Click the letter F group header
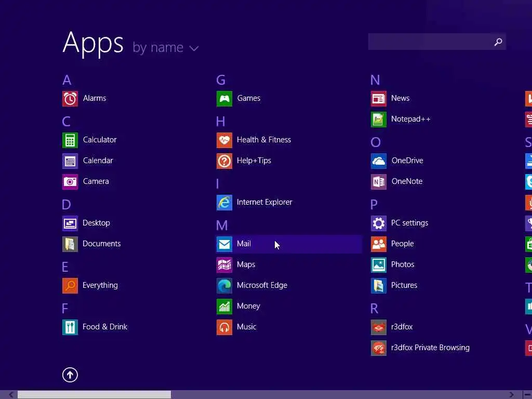This screenshot has height=399, width=532. 65,309
